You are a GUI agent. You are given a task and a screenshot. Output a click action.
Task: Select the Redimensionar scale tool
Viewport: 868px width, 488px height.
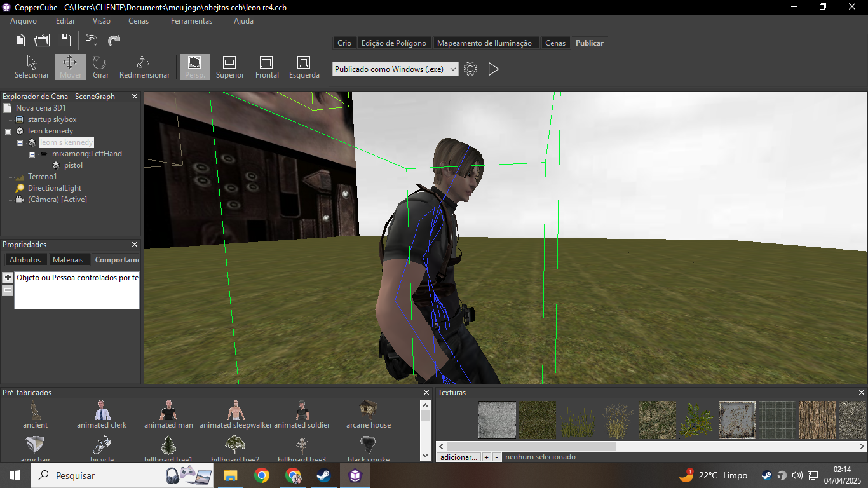click(x=144, y=67)
